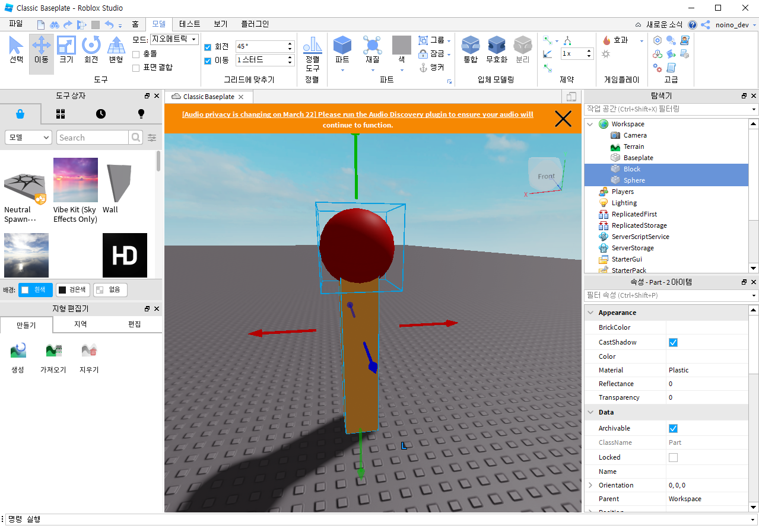Toggle the Archivable checkbox

pos(673,428)
